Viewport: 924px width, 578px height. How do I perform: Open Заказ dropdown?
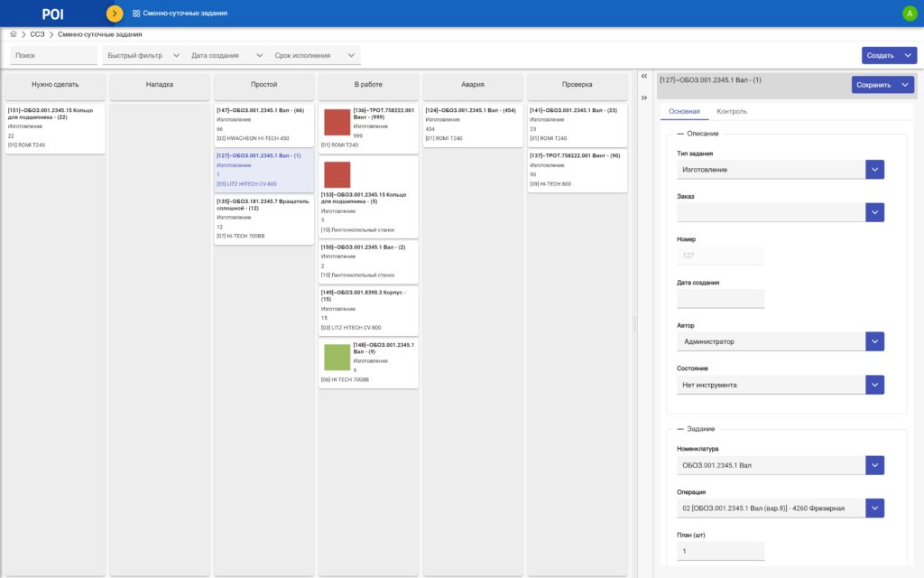click(874, 212)
